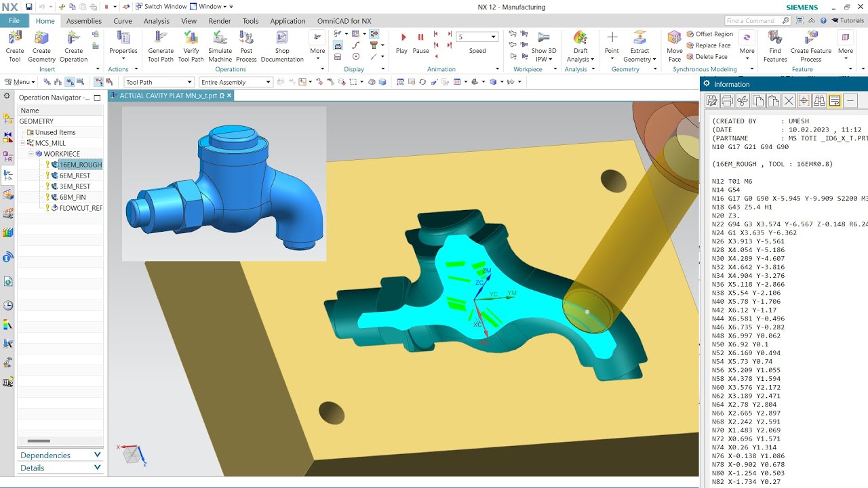The width and height of the screenshot is (868, 488).
Task: Pause the tool path animation
Action: [420, 42]
